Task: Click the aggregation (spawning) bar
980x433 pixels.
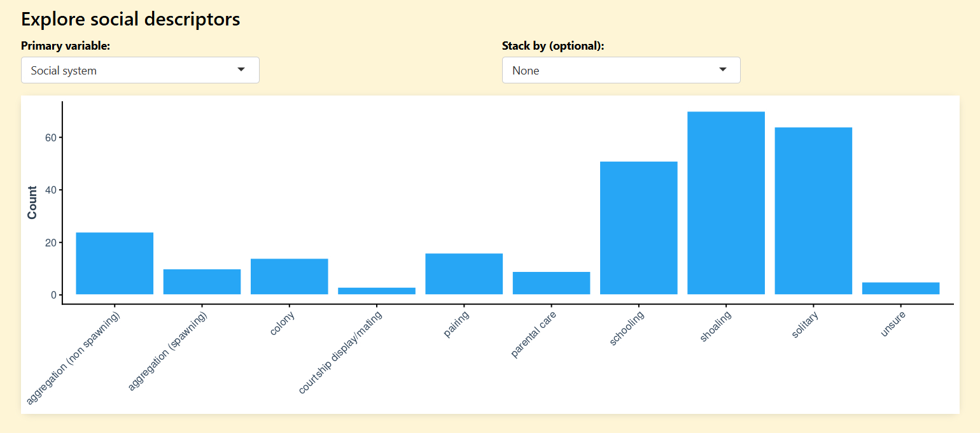Action: (202, 281)
